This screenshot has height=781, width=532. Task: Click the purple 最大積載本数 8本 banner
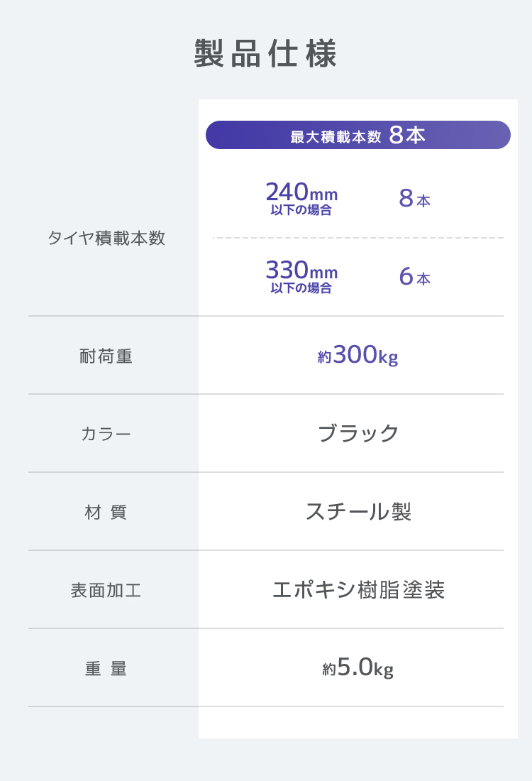pos(358,135)
